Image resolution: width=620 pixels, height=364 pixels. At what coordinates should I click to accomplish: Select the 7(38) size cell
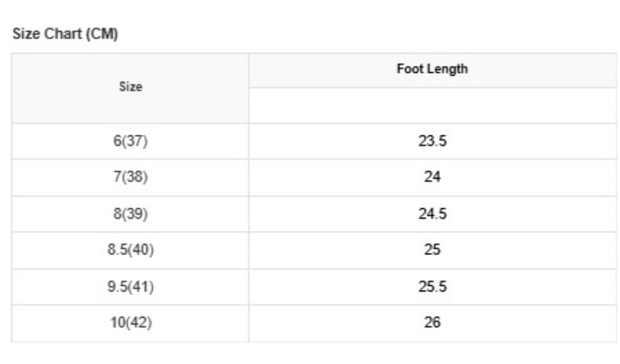click(x=130, y=178)
